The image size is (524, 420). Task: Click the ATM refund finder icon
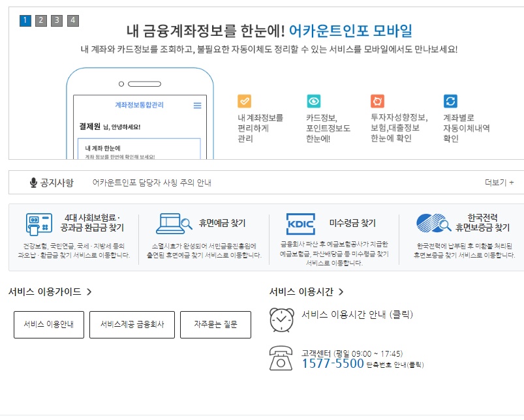coord(39,224)
